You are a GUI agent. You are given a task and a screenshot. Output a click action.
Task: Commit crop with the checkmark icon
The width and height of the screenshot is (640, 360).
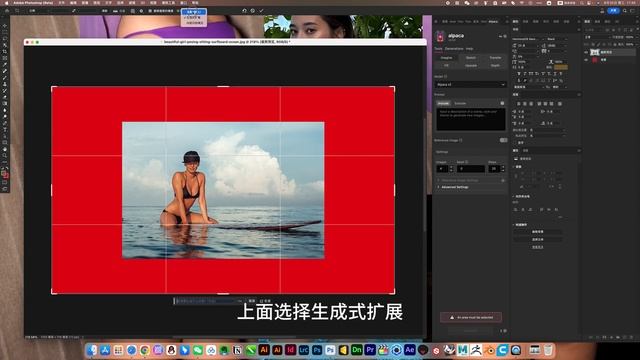point(261,11)
